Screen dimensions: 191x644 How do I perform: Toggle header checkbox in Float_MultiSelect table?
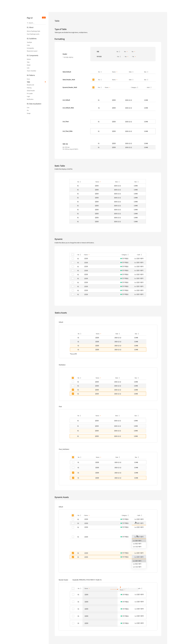point(73,457)
